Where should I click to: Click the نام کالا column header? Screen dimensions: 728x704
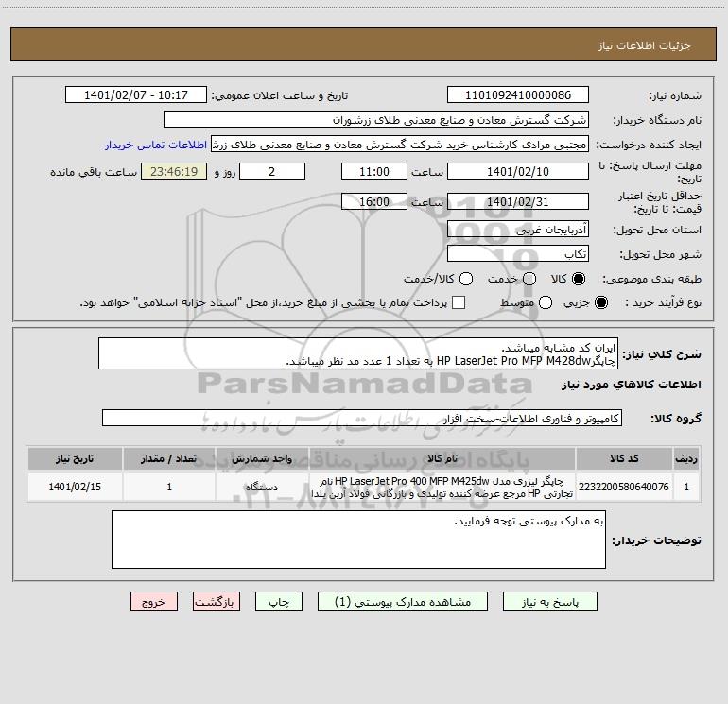click(442, 459)
